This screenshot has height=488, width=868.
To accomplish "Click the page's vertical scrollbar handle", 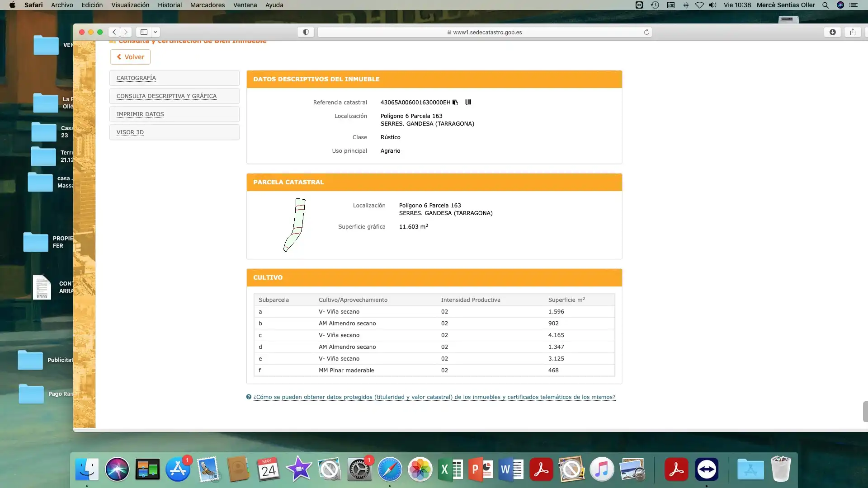I will tap(865, 411).
